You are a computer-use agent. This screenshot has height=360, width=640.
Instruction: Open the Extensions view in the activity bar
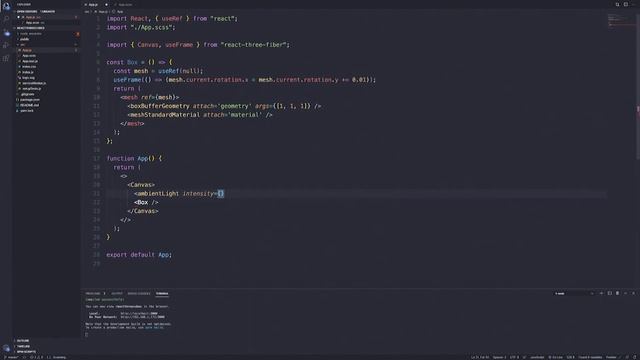[6, 58]
